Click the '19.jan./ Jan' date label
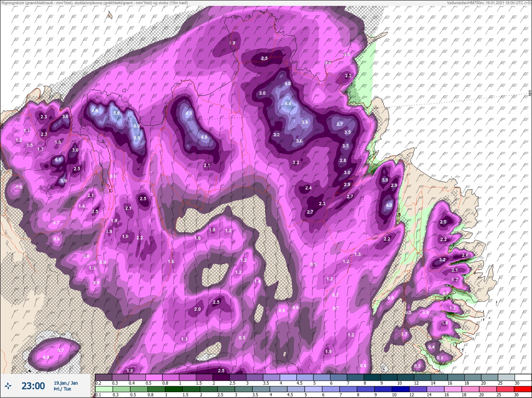Screen dimensions: 532x398 click(66, 383)
